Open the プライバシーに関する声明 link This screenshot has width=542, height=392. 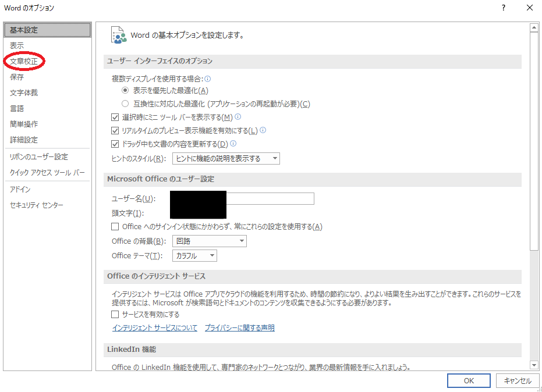(239, 328)
